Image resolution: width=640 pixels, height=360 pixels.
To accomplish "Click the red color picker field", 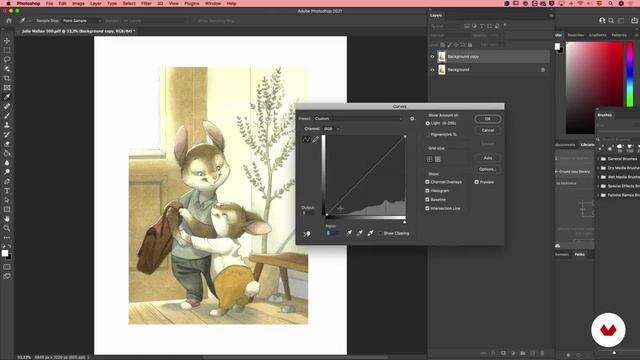I will click(x=594, y=88).
